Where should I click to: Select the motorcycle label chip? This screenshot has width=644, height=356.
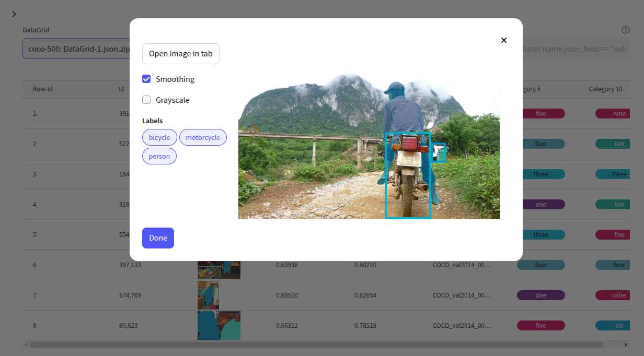(203, 137)
